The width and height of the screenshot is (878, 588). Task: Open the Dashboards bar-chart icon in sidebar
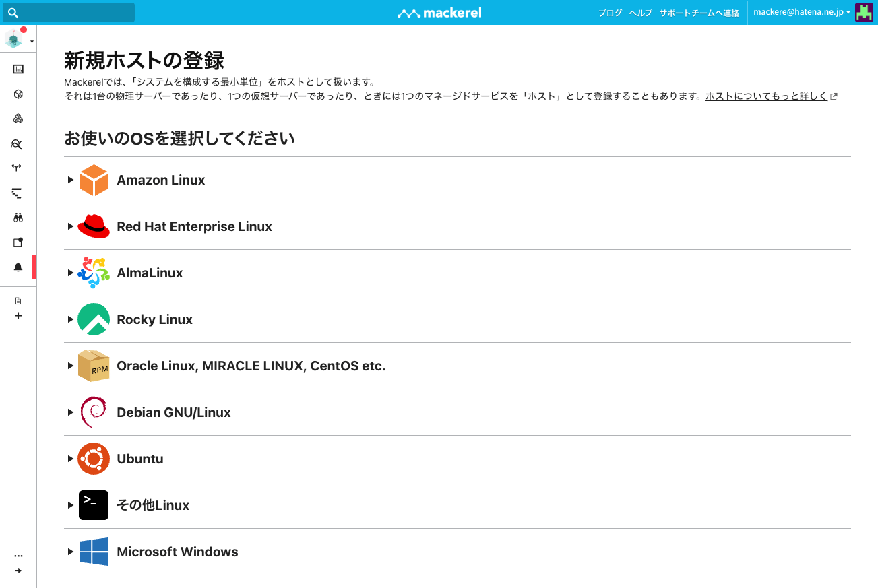click(x=18, y=69)
